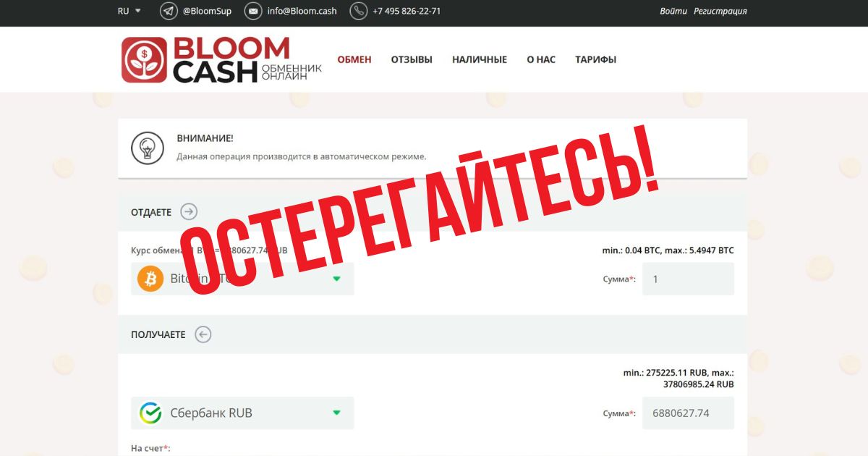
Task: Expand the Сбербанк RUB dropdown
Action: pyautogui.click(x=242, y=413)
